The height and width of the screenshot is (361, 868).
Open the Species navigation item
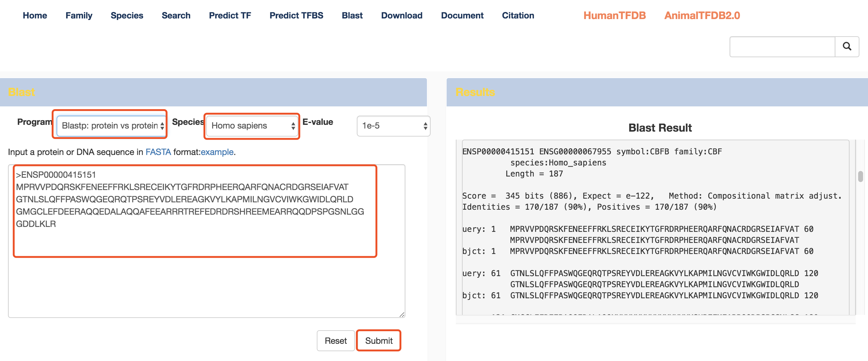[x=127, y=15]
